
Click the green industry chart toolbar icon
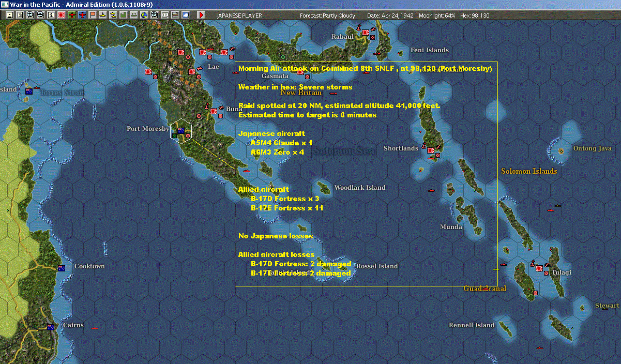(124, 15)
